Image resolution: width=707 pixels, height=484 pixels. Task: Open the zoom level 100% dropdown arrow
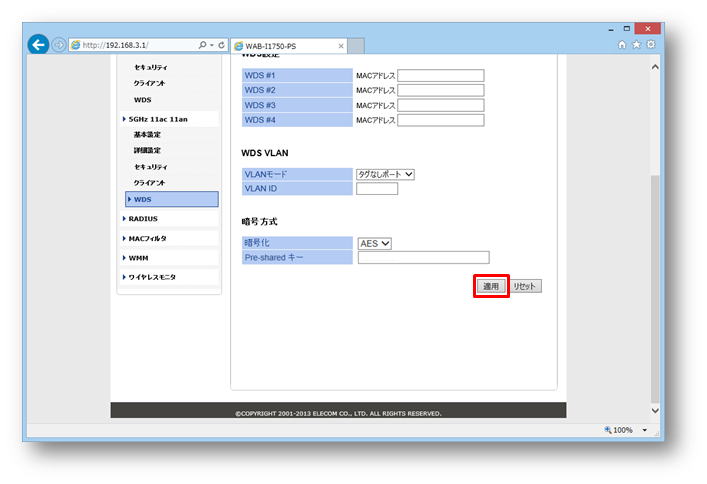point(645,430)
